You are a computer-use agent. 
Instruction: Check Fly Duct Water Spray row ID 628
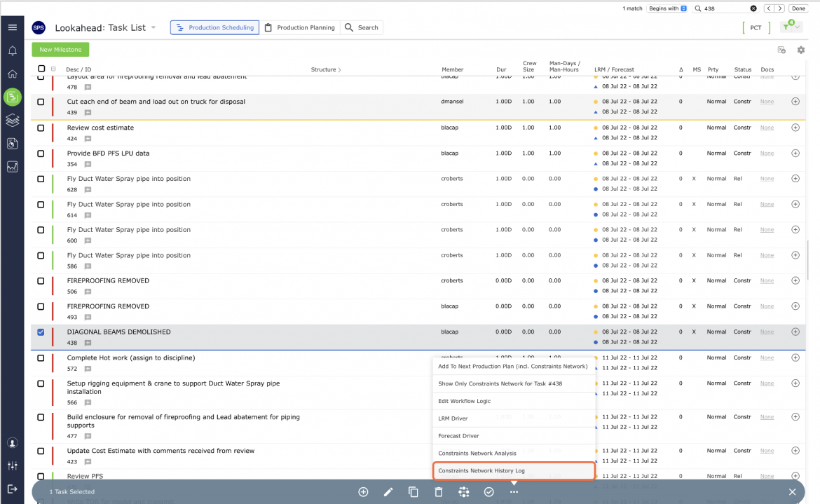[41, 179]
